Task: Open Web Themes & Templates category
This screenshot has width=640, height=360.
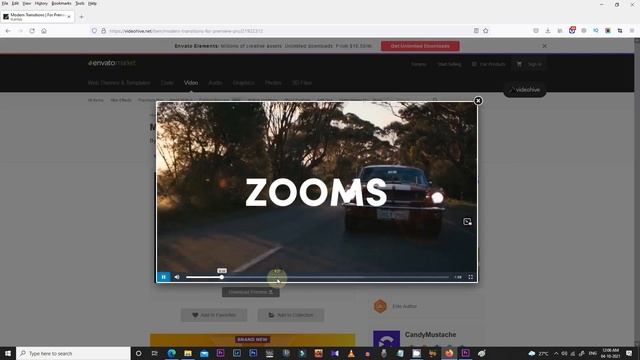Action: 119,83
